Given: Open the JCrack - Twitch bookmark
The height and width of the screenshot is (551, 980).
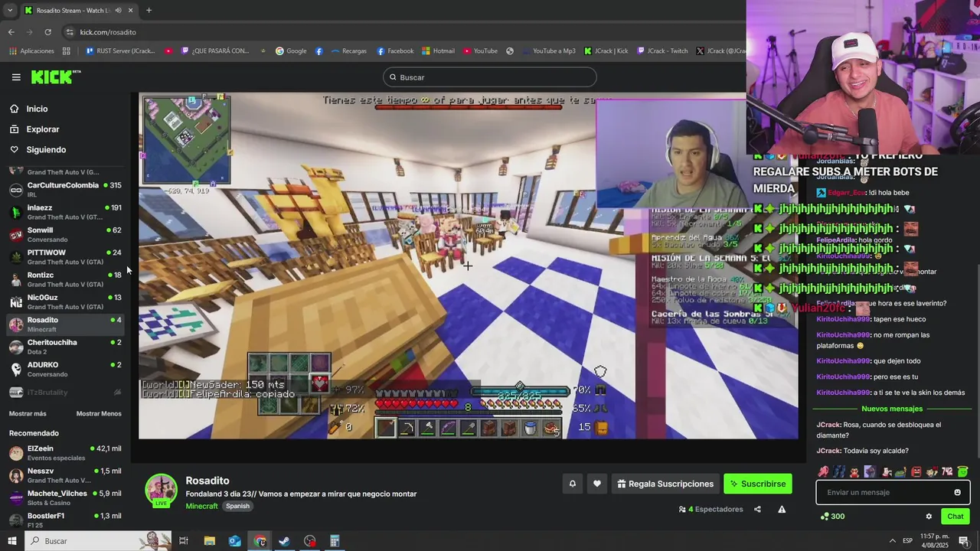Looking at the screenshot, I should click(661, 51).
